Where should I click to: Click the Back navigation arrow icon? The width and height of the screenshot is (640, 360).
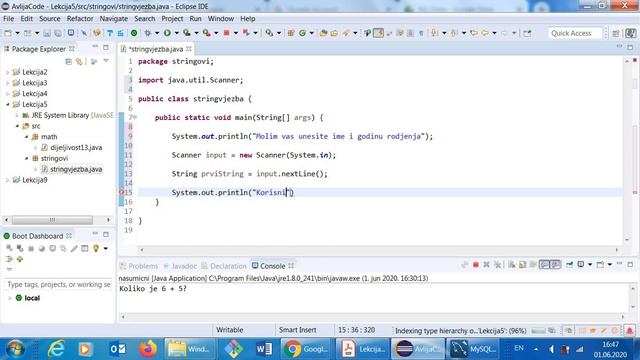(485, 33)
